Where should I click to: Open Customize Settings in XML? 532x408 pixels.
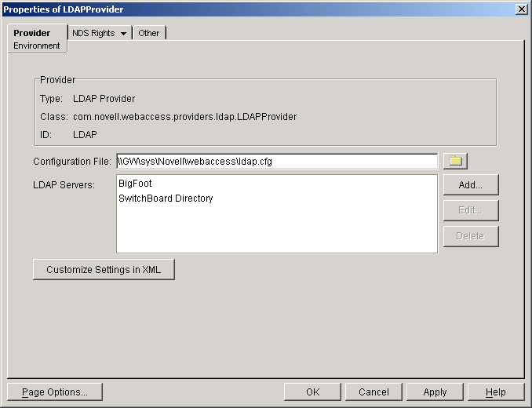pyautogui.click(x=104, y=269)
